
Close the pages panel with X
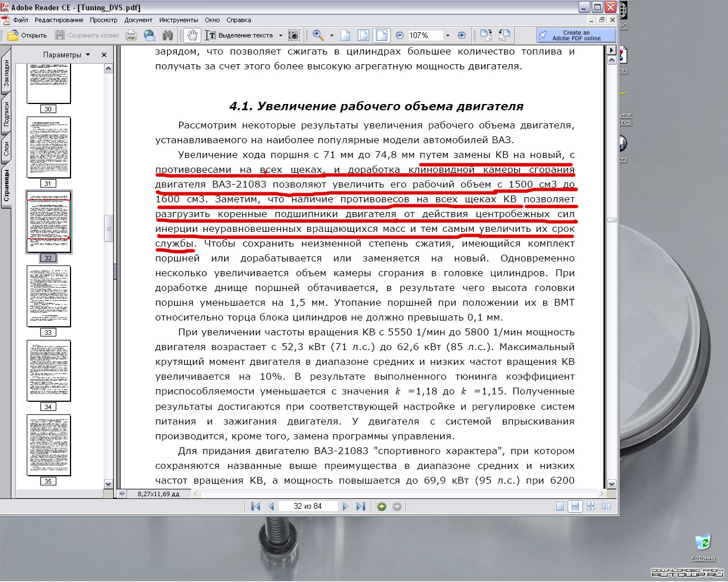tap(104, 55)
